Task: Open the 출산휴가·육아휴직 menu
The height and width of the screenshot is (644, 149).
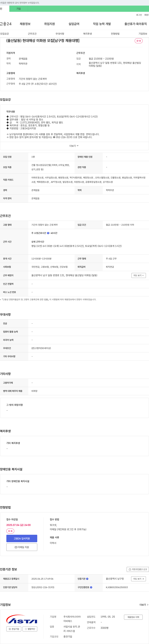Action: click(135, 24)
